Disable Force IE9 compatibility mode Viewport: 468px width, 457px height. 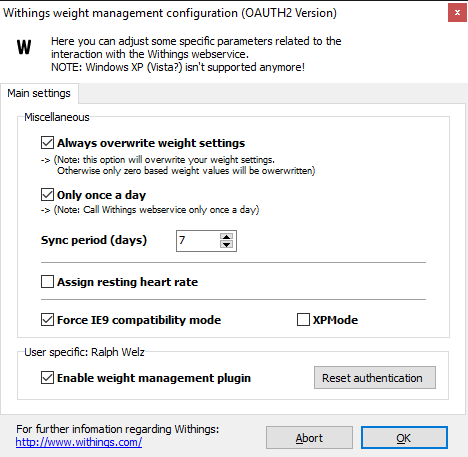click(47, 320)
